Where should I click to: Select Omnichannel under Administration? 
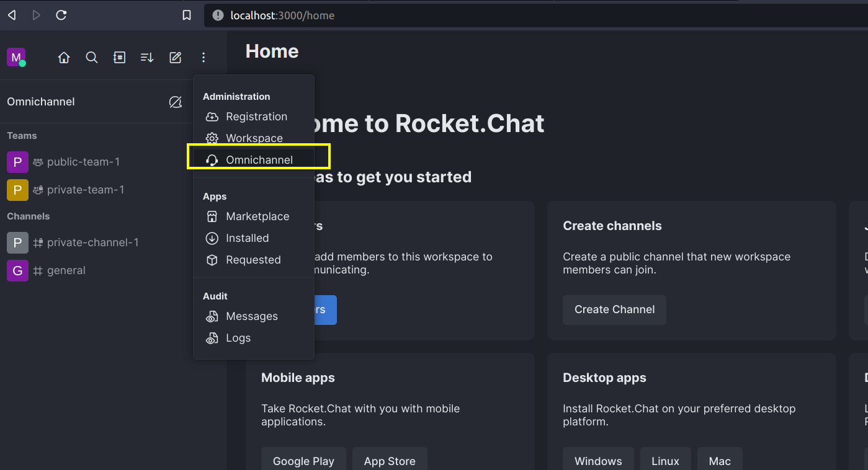click(259, 159)
